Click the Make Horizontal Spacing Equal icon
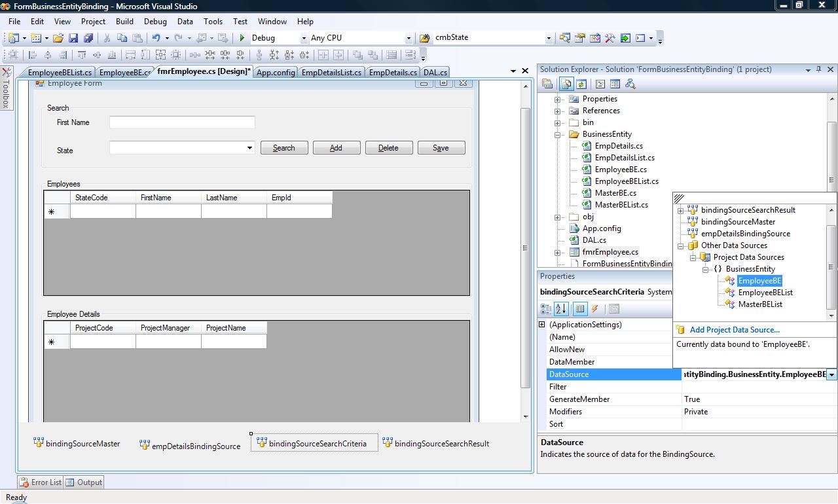 click(195, 55)
